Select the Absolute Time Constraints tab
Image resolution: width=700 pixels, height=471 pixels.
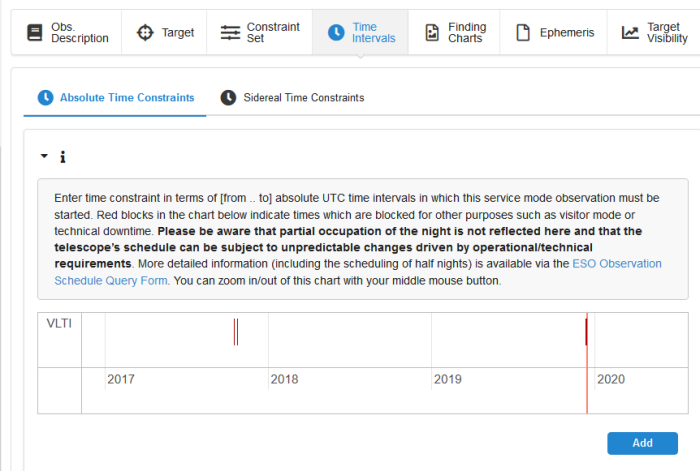(127, 98)
